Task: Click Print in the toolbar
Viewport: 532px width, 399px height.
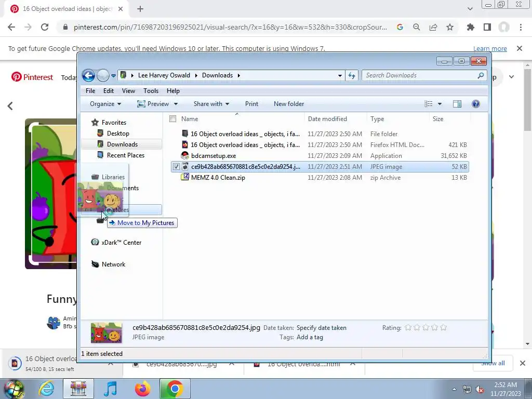Action: click(x=251, y=104)
